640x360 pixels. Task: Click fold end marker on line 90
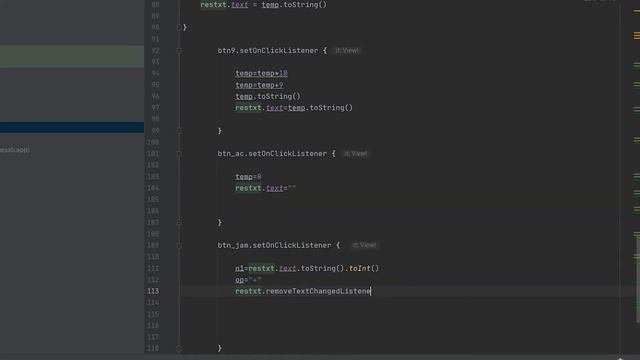coord(179,27)
